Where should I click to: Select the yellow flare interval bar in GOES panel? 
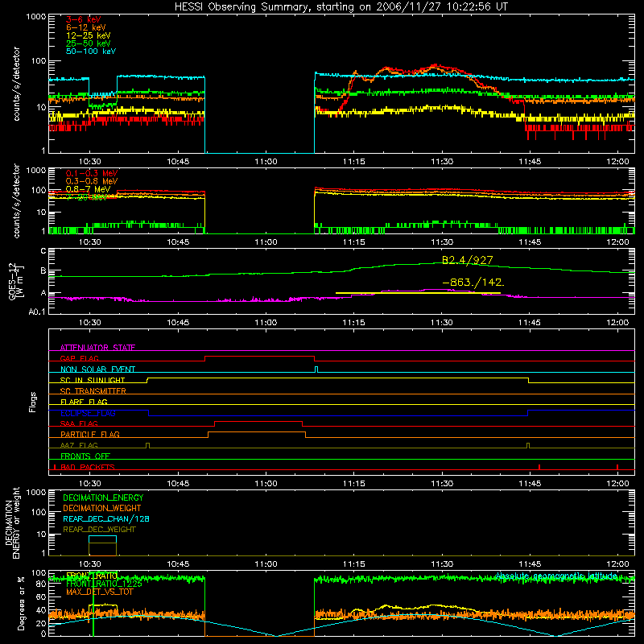(418, 293)
